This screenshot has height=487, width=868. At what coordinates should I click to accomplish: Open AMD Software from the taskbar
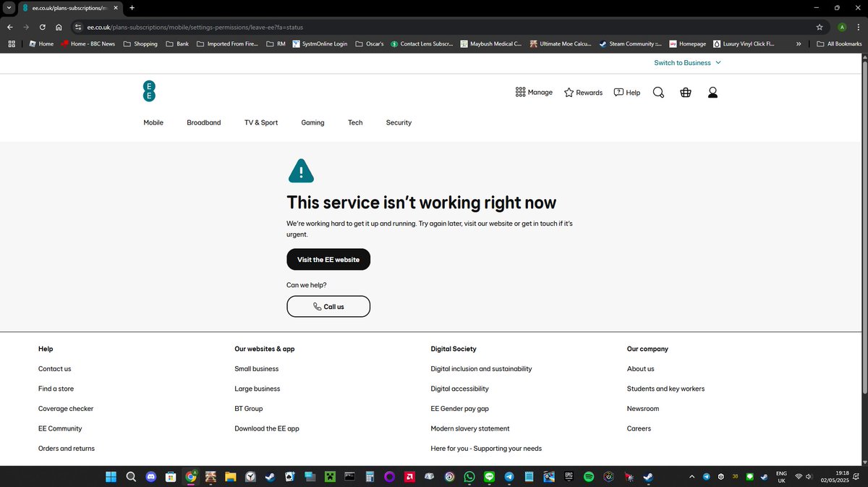coord(409,477)
